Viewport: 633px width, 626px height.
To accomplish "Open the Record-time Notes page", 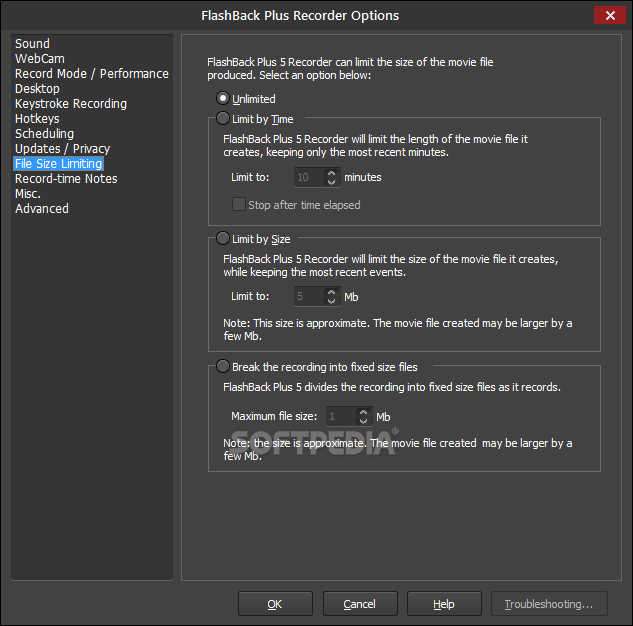I will [x=66, y=179].
